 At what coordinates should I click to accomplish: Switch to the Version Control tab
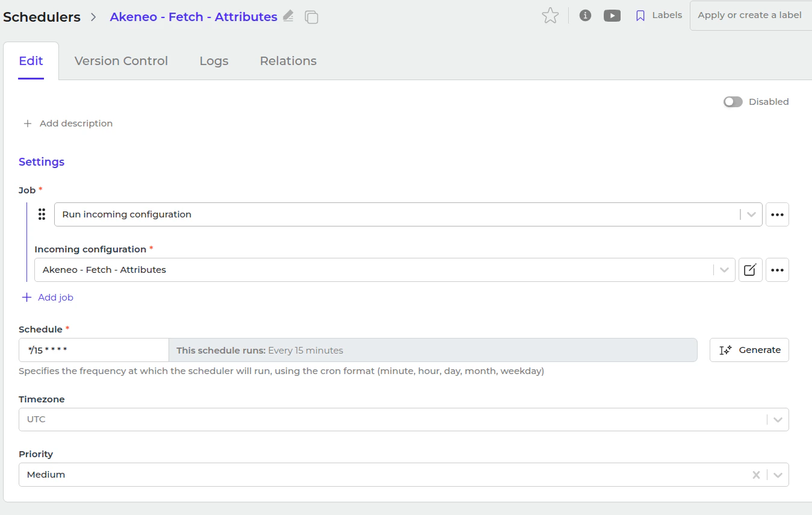point(121,61)
